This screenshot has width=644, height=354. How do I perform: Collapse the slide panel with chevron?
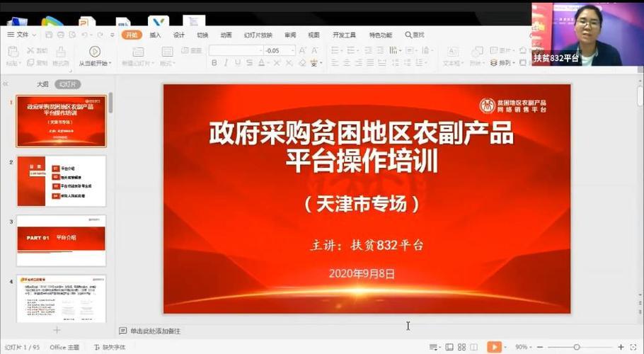point(6,84)
